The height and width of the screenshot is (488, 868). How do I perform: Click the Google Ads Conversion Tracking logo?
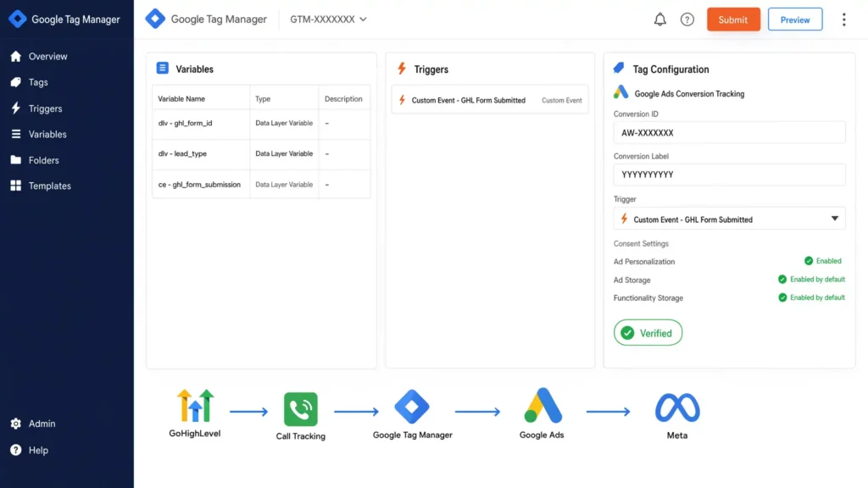pos(620,91)
